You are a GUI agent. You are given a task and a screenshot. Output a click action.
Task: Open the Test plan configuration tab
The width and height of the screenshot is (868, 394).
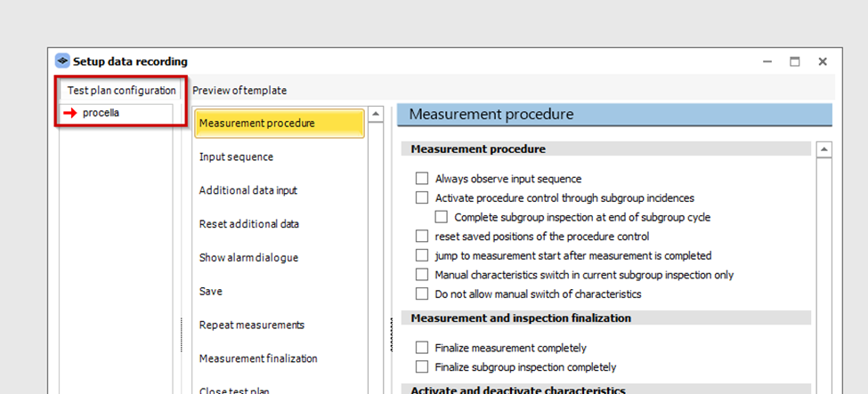coord(121,90)
